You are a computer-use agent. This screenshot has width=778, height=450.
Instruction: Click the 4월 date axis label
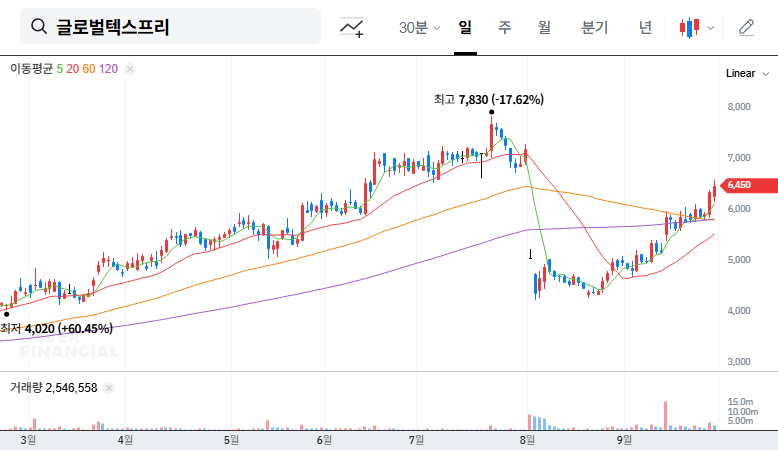click(x=126, y=440)
